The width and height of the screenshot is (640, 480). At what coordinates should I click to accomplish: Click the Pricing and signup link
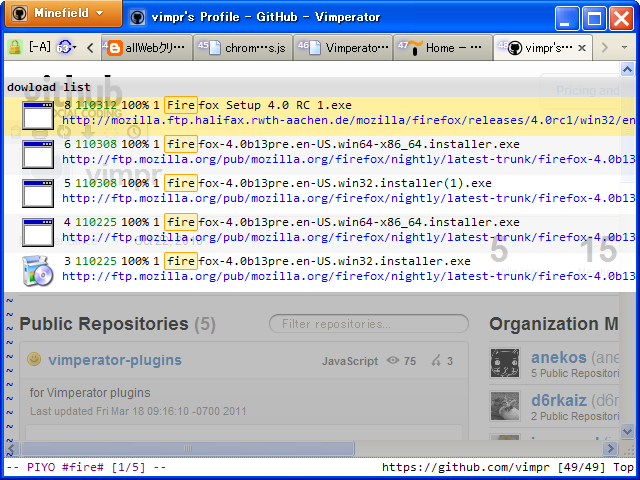pos(588,91)
